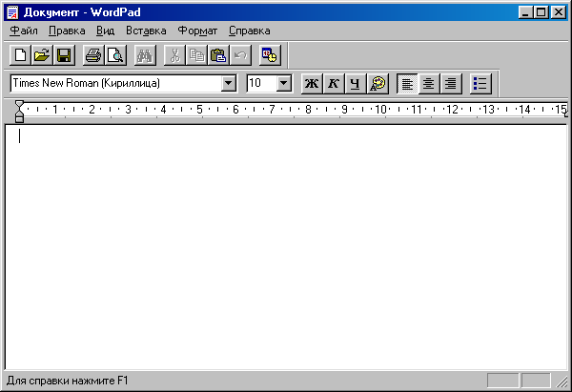The width and height of the screenshot is (572, 392).
Task: Open the Правка menu
Action: tap(67, 31)
